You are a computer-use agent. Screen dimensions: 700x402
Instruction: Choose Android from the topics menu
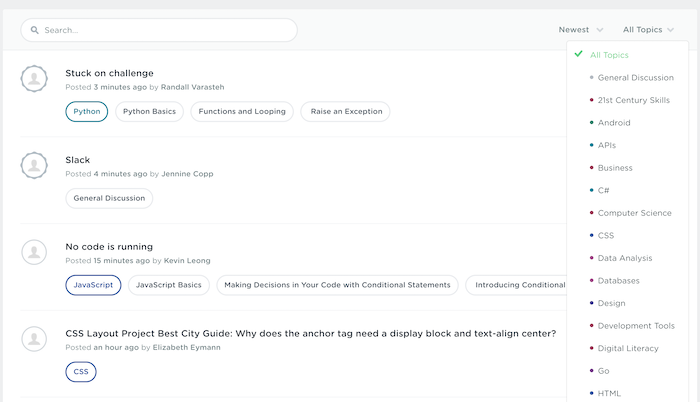(x=614, y=123)
